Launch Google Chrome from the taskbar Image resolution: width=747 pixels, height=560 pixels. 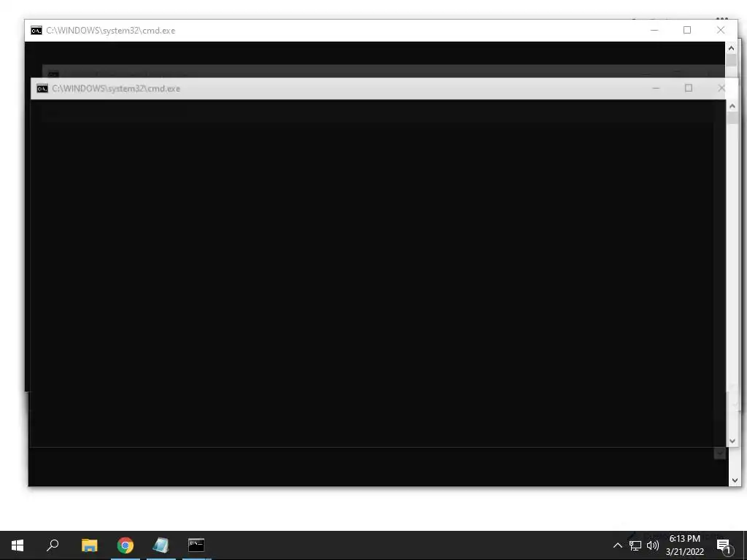click(x=125, y=545)
